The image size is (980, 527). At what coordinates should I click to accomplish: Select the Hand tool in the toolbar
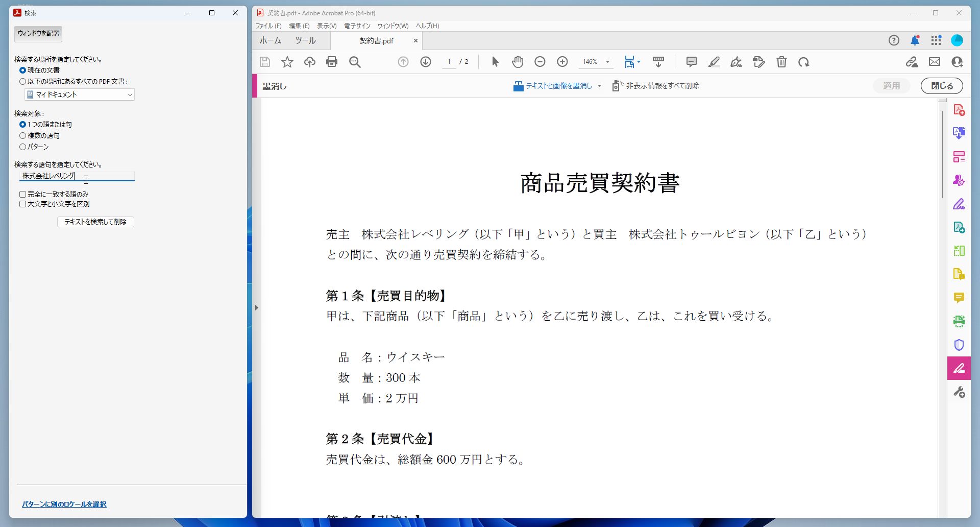click(517, 61)
